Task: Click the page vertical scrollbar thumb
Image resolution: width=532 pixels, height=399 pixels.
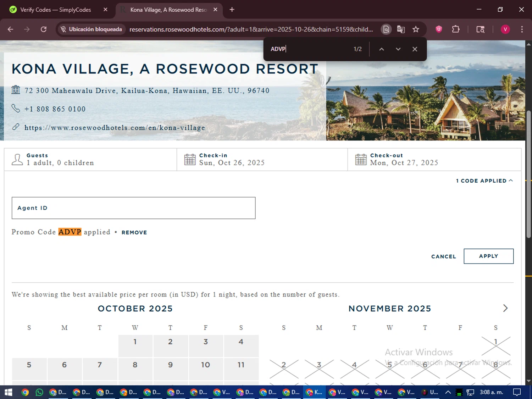Action: [x=528, y=174]
